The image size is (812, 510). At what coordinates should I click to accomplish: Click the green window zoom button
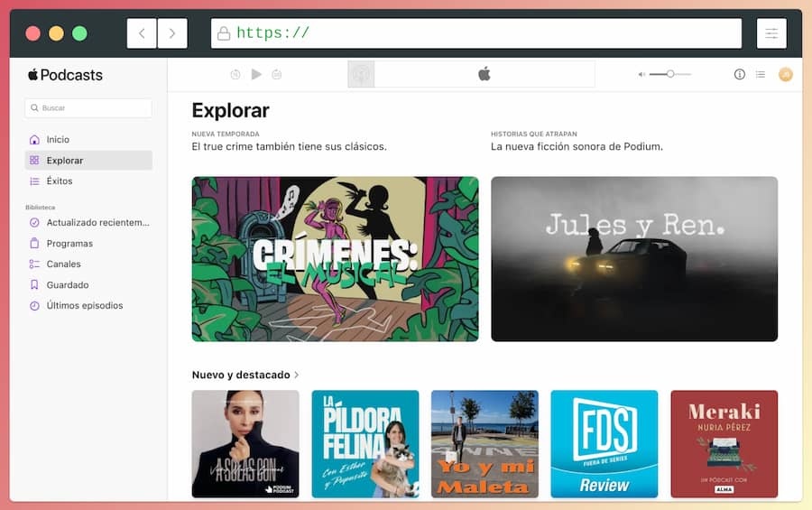pos(79,33)
